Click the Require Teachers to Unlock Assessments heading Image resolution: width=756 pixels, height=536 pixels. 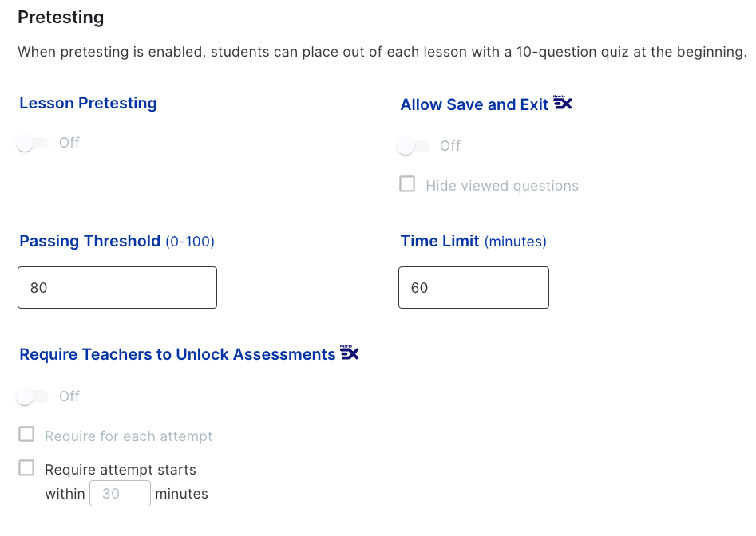pos(177,354)
